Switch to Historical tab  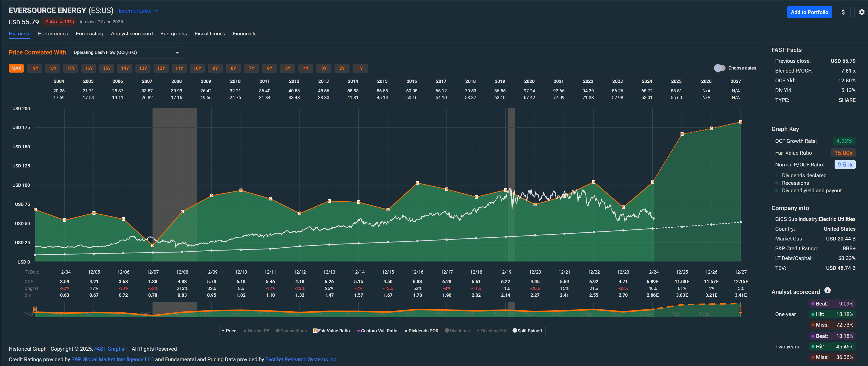point(20,34)
